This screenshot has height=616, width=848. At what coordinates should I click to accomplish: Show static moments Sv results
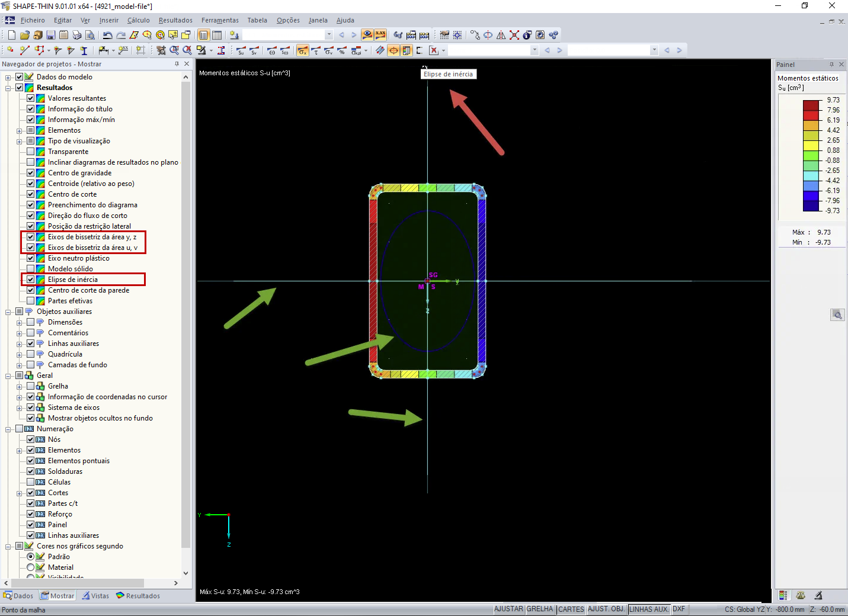254,50
